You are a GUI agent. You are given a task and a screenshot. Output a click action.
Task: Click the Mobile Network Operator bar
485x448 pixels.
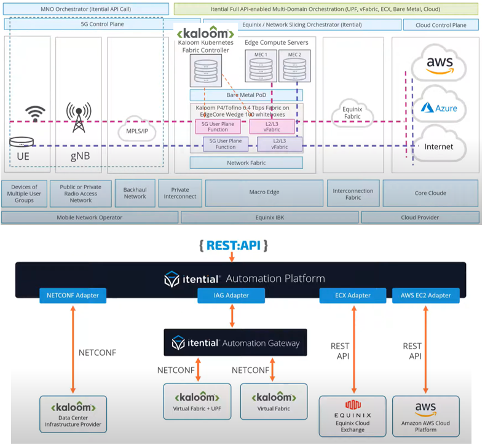[x=90, y=218]
